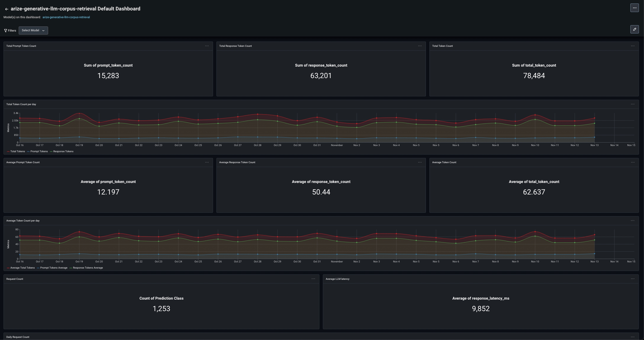644x340 pixels.
Task: Click Total Tokens peak point at Oct 19
Action: point(79,113)
